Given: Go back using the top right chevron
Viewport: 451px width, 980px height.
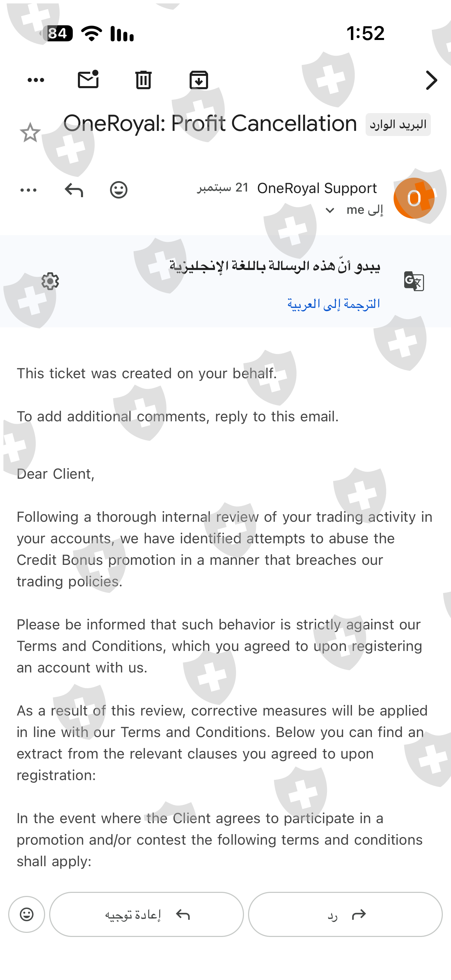Looking at the screenshot, I should coord(431,80).
